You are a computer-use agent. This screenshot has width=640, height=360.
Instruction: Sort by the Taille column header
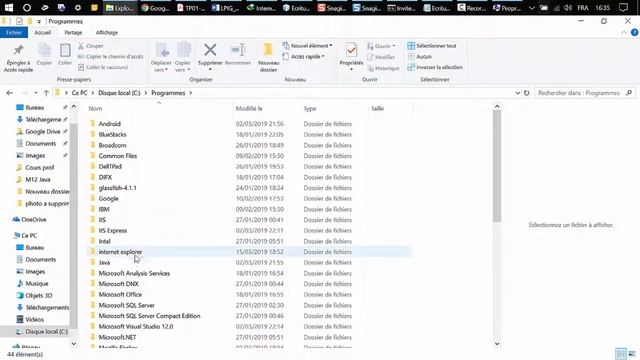pyautogui.click(x=378, y=109)
